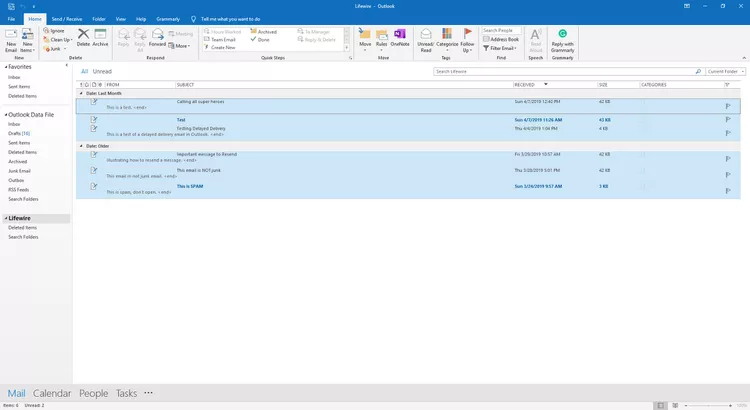
Task: Open the Address Book
Action: (501, 39)
